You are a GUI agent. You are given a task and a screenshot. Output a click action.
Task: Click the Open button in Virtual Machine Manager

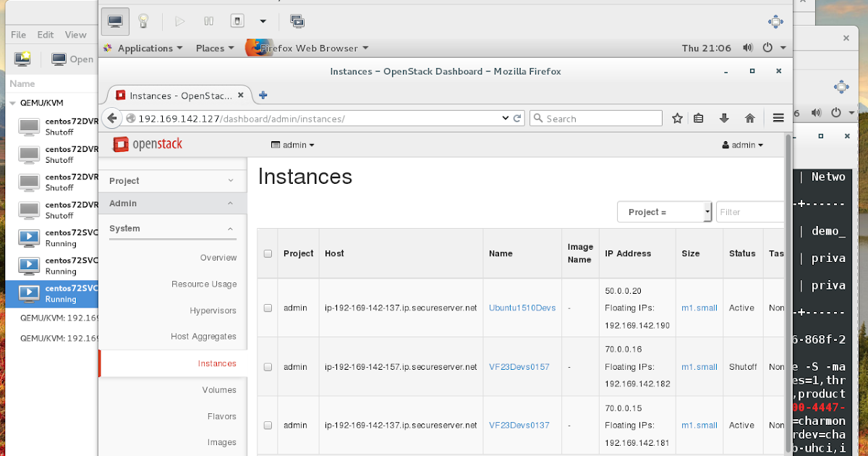coord(72,59)
